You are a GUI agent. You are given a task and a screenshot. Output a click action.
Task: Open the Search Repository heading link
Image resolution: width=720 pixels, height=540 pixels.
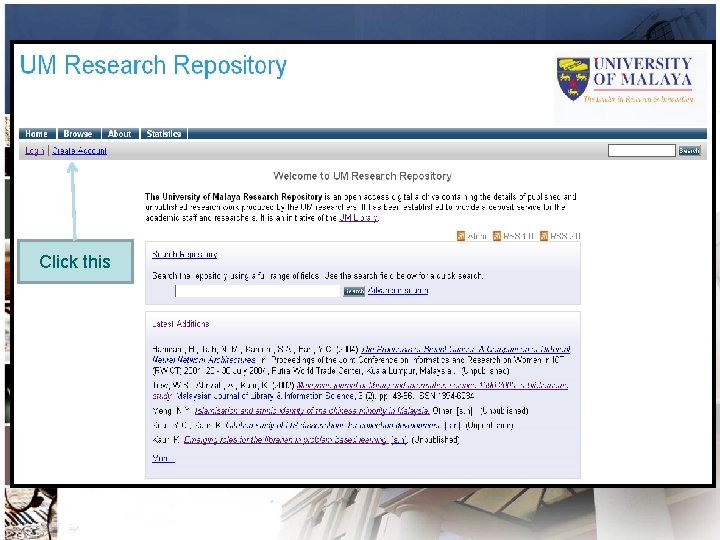click(185, 254)
